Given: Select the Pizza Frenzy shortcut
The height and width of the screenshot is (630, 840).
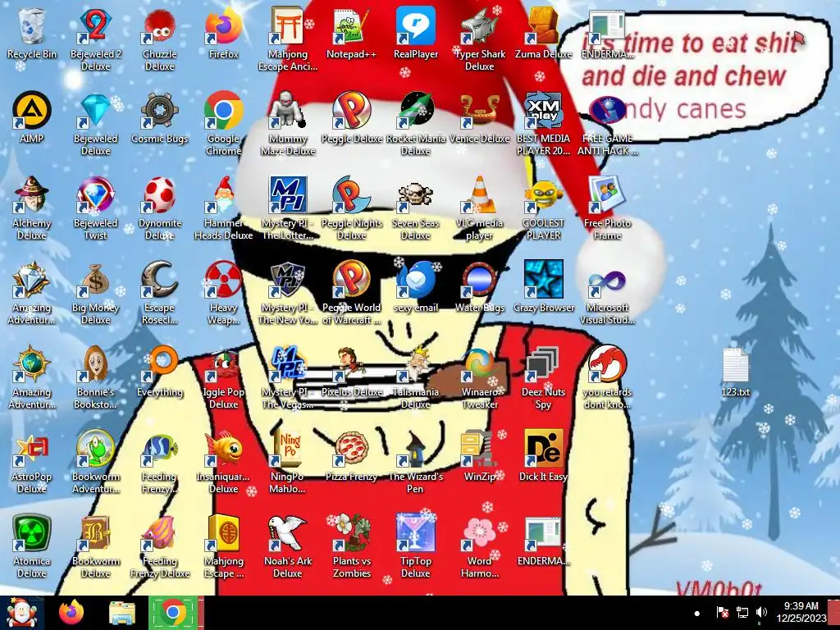Looking at the screenshot, I should tap(351, 455).
